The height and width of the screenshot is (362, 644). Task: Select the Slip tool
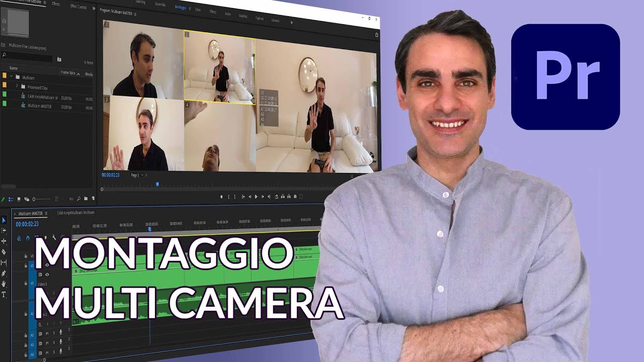[4, 262]
